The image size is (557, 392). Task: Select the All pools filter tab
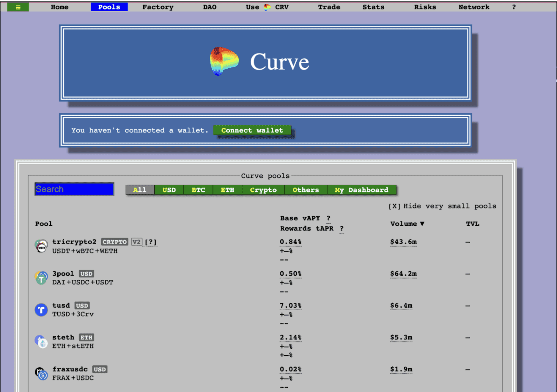pyautogui.click(x=140, y=190)
